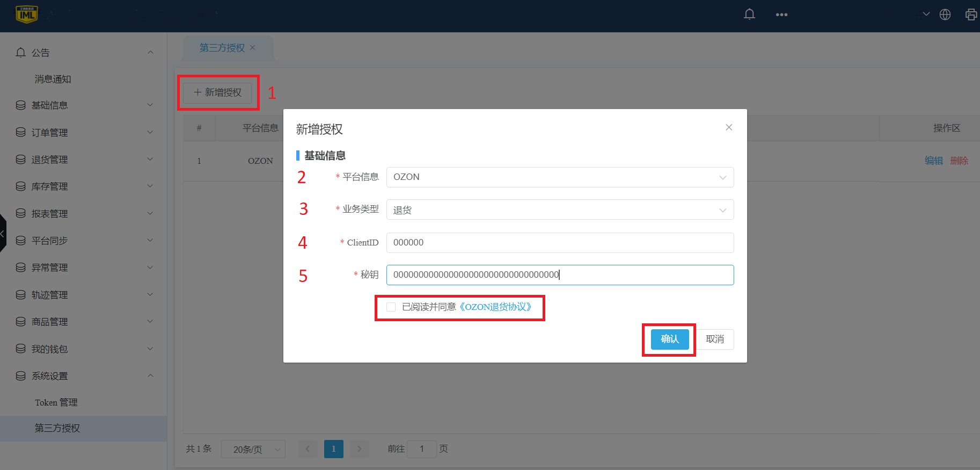Click the 我的钱包 sidebar stack icon
This screenshot has width=980, height=470.
[21, 349]
